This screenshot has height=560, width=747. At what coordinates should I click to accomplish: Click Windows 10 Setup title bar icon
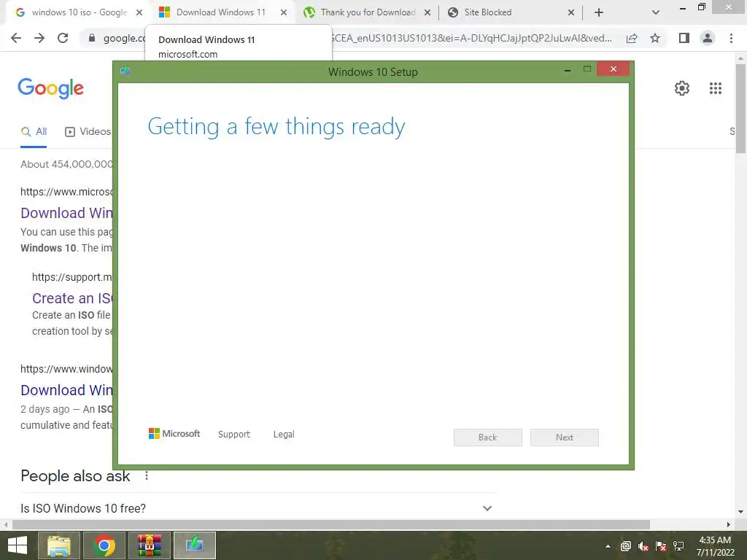point(125,71)
